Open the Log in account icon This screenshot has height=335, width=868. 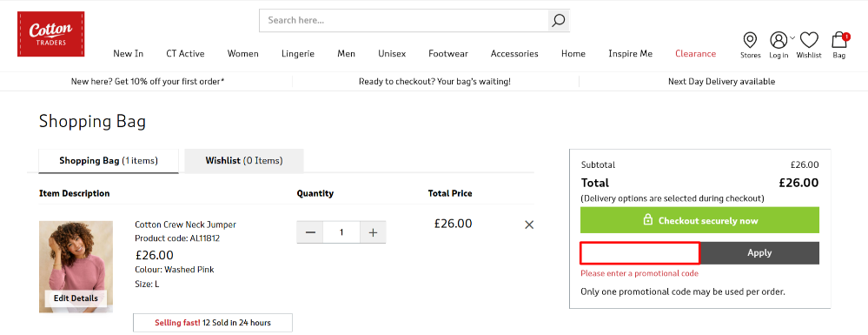pyautogui.click(x=779, y=40)
